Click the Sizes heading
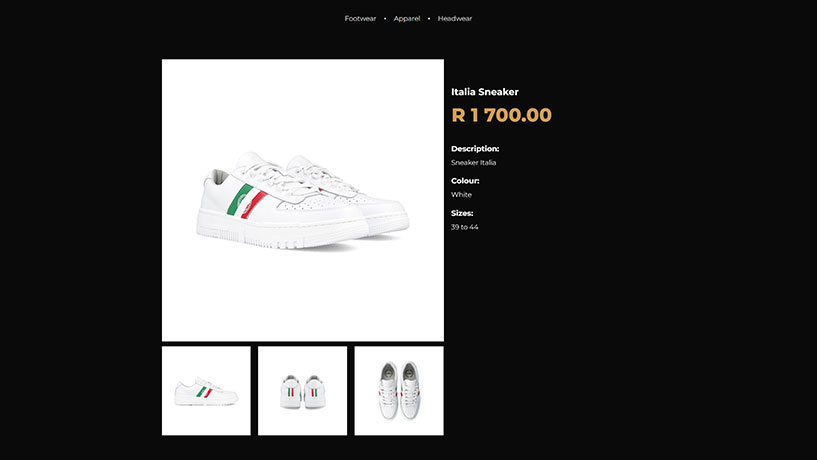Viewport: 817px width, 460px height. tap(462, 213)
